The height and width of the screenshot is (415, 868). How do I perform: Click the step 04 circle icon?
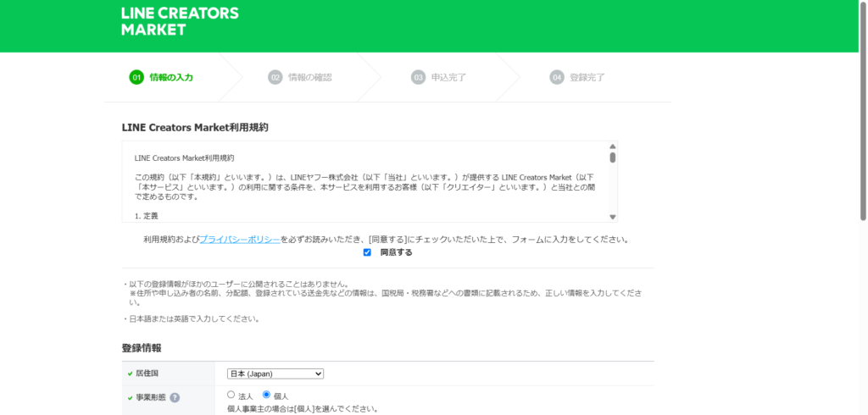click(x=557, y=77)
